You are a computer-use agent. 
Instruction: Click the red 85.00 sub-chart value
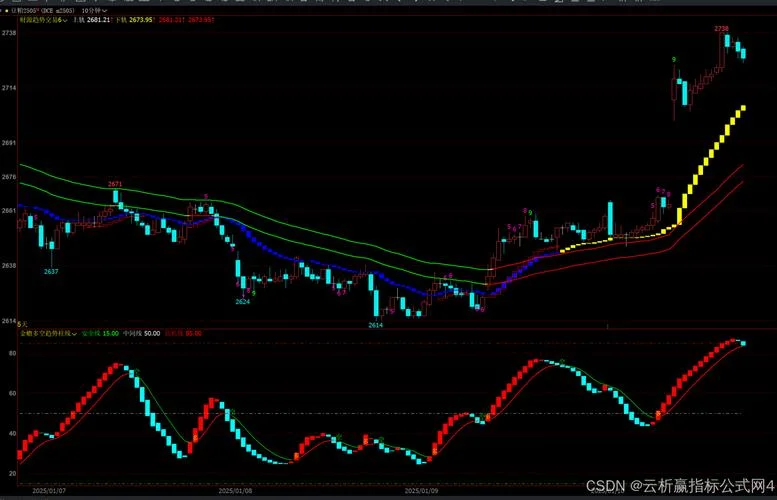(193, 333)
